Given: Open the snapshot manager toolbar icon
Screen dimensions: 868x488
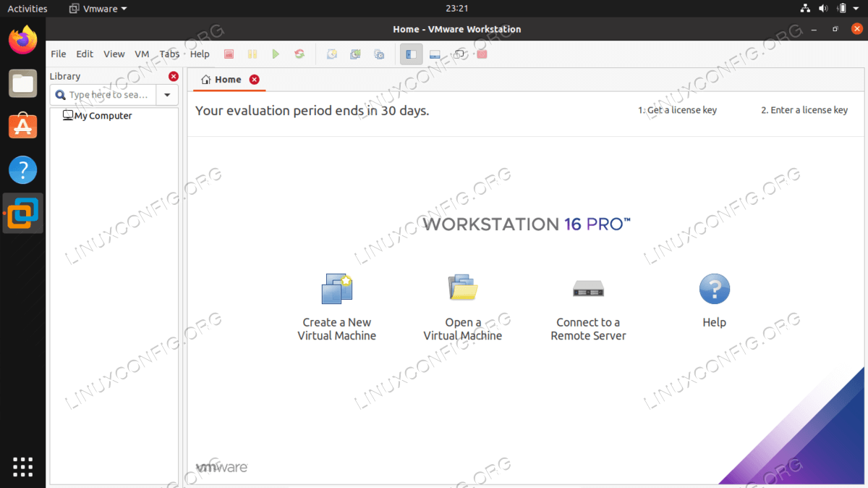Looking at the screenshot, I should pos(379,54).
